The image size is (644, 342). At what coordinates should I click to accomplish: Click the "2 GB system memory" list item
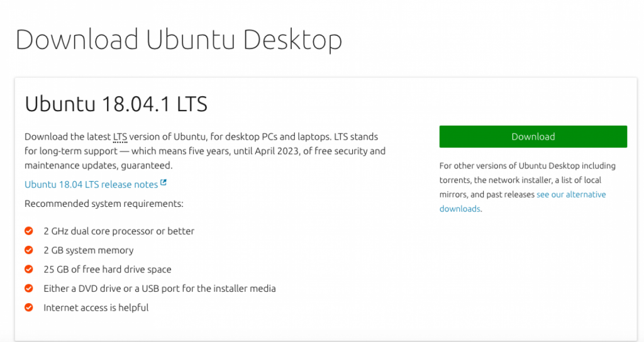click(x=88, y=250)
